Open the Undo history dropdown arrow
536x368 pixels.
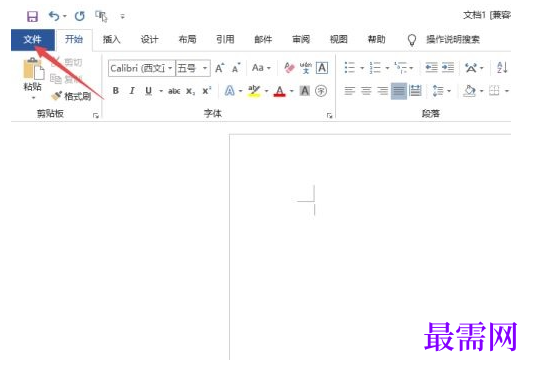click(65, 16)
